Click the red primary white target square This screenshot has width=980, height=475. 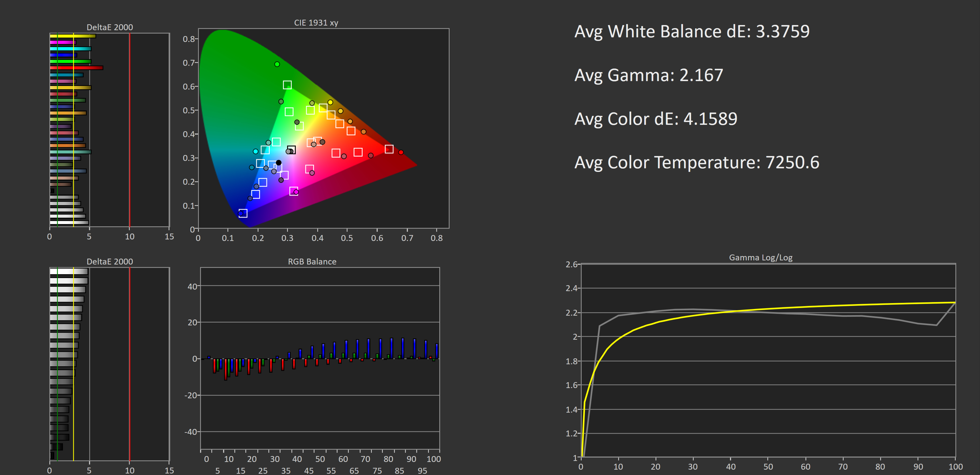coord(389,149)
